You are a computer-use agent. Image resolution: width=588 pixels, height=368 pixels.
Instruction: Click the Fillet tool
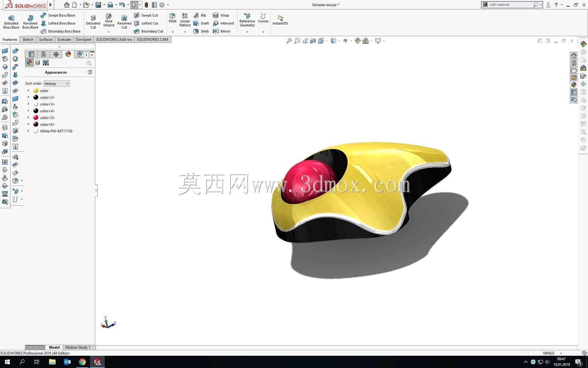pyautogui.click(x=172, y=18)
